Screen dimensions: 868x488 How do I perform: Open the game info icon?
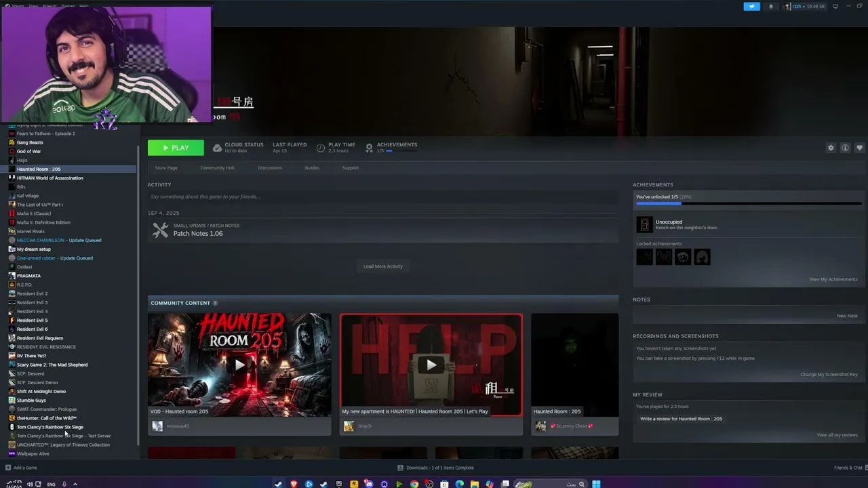[x=845, y=148]
